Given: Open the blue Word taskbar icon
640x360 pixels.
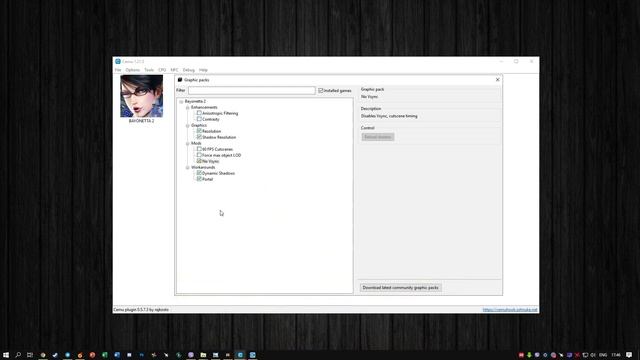Looking at the screenshot, I should point(117,355).
